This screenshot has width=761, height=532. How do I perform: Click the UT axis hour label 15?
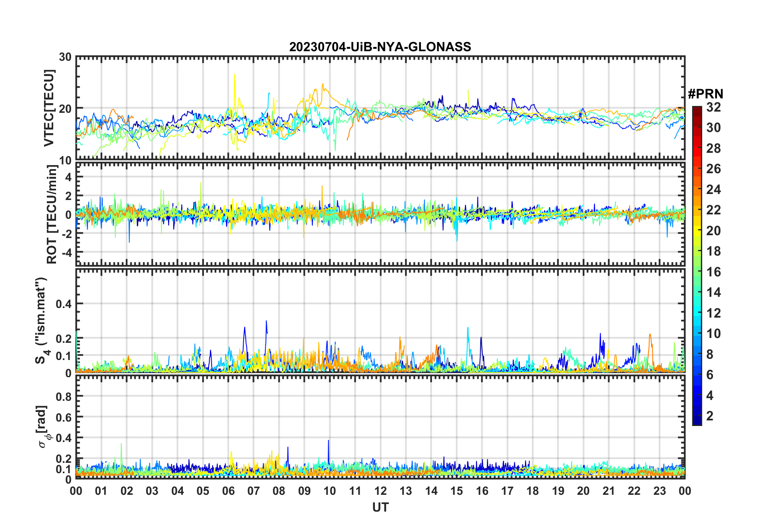coord(457,491)
